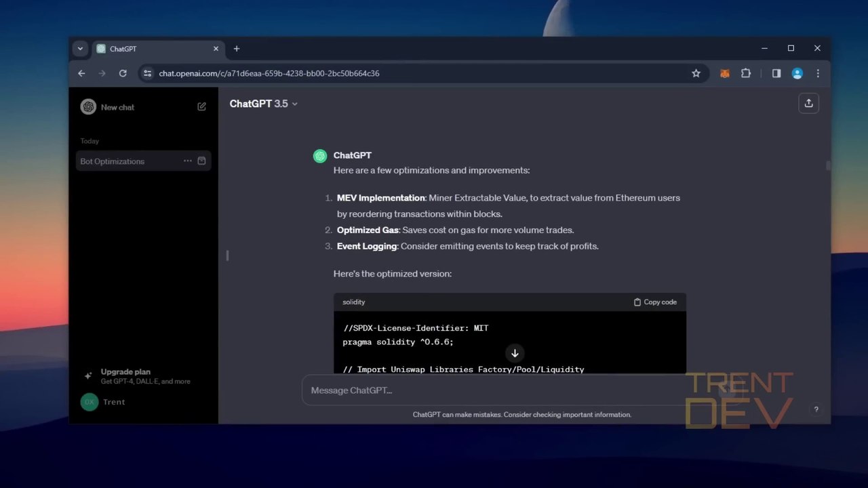The width and height of the screenshot is (868, 488).
Task: Switch to the ChatGPT browser tab
Action: [158, 49]
